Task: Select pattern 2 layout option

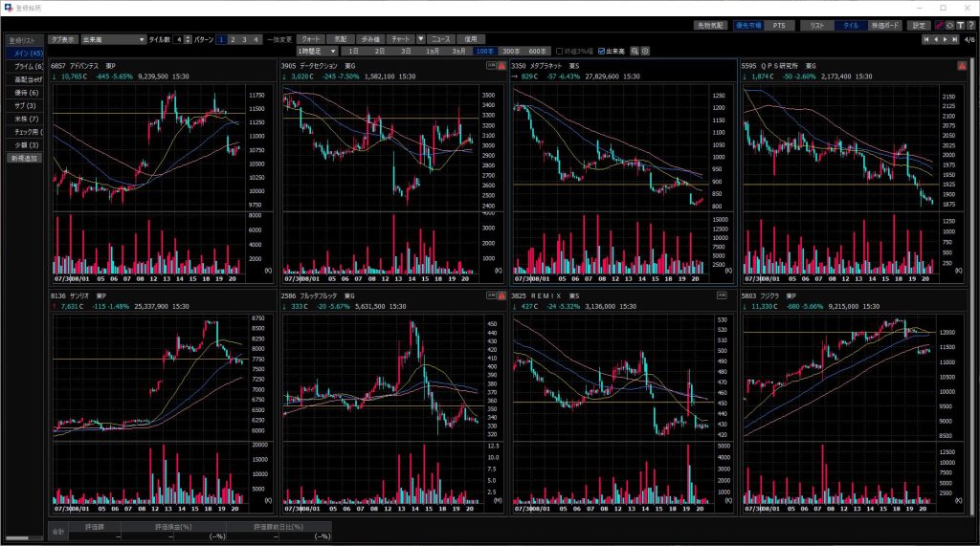Action: coord(233,39)
